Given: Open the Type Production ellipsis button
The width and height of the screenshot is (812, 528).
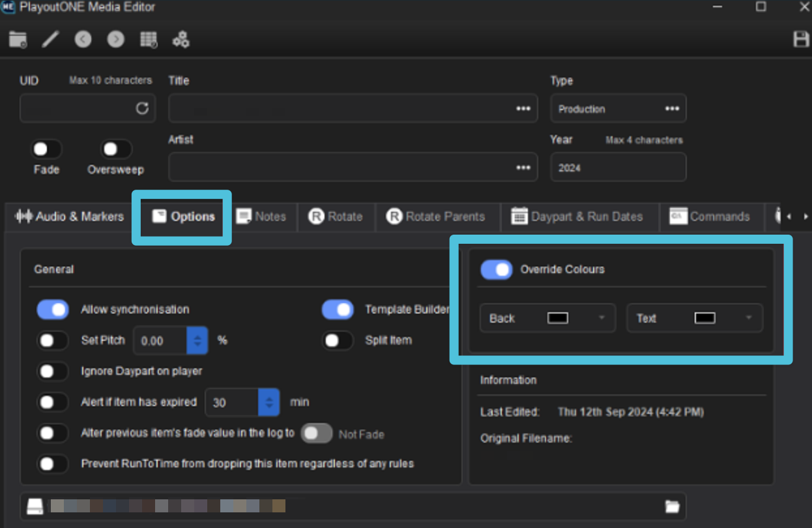Looking at the screenshot, I should [672, 109].
